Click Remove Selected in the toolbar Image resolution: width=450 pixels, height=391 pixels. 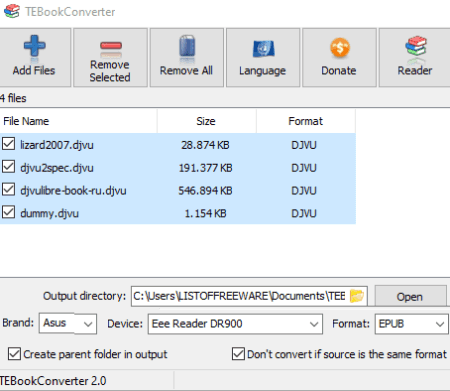click(110, 57)
